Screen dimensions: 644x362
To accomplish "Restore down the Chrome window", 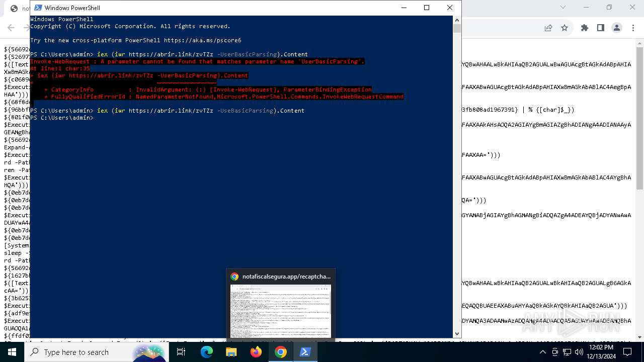I will pyautogui.click(x=609, y=7).
